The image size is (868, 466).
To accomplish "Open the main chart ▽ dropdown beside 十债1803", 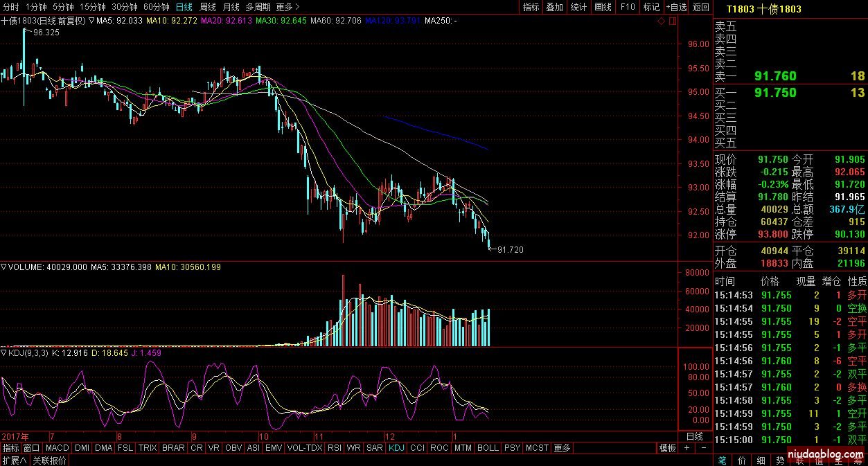I will point(91,21).
